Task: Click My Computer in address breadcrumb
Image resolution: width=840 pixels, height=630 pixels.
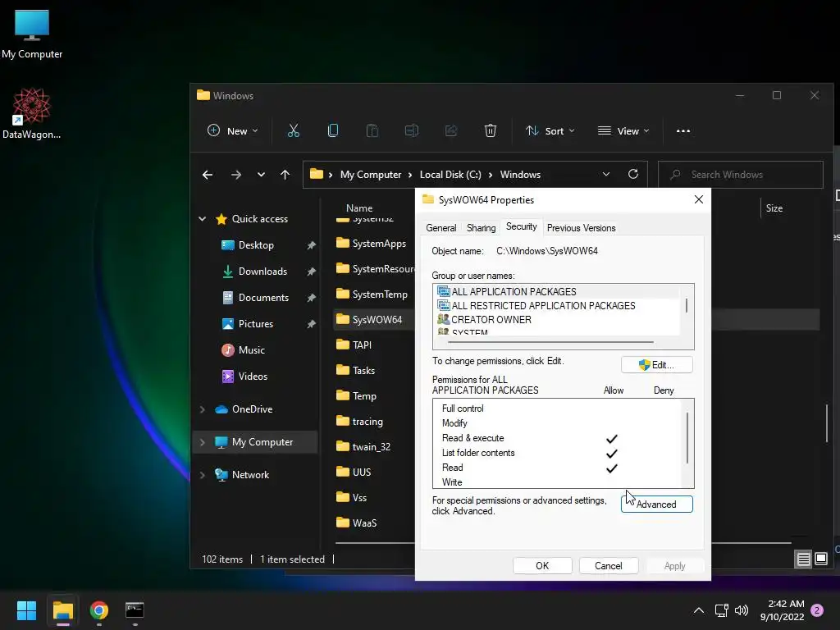Action: pos(371,175)
